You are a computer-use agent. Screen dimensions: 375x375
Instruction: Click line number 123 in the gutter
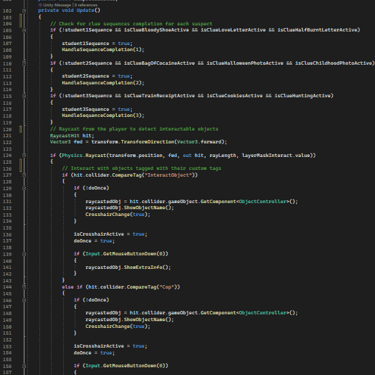pyautogui.click(x=7, y=149)
